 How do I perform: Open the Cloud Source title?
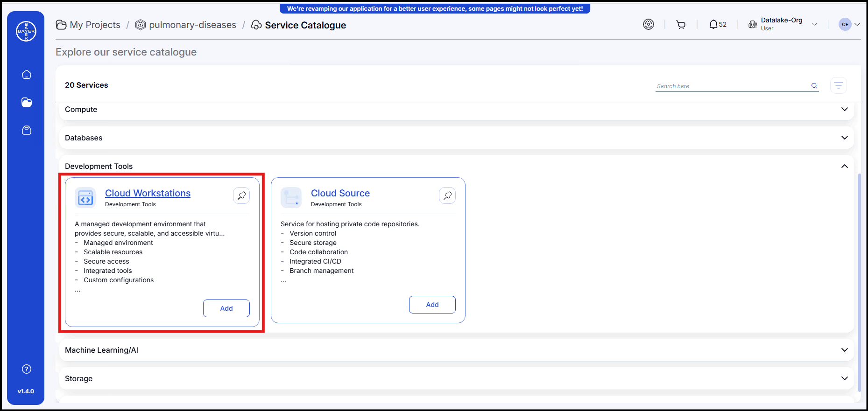pyautogui.click(x=340, y=193)
